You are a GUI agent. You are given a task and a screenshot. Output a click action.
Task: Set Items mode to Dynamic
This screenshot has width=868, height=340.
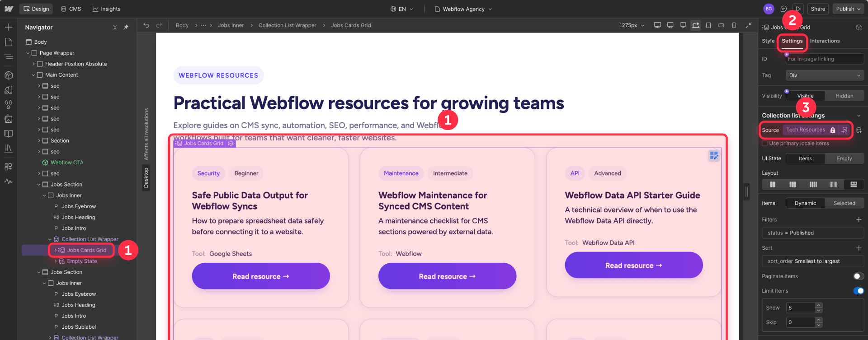[805, 203]
